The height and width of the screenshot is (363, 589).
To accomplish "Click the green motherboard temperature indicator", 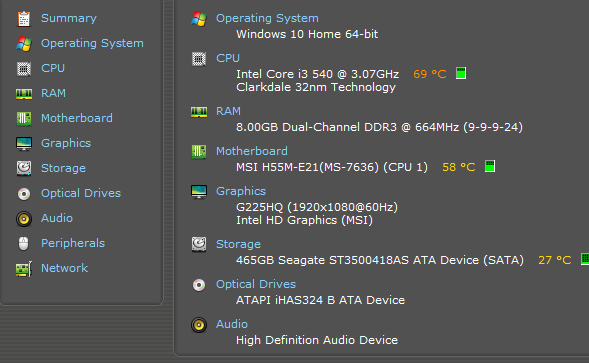I will click(x=490, y=166).
